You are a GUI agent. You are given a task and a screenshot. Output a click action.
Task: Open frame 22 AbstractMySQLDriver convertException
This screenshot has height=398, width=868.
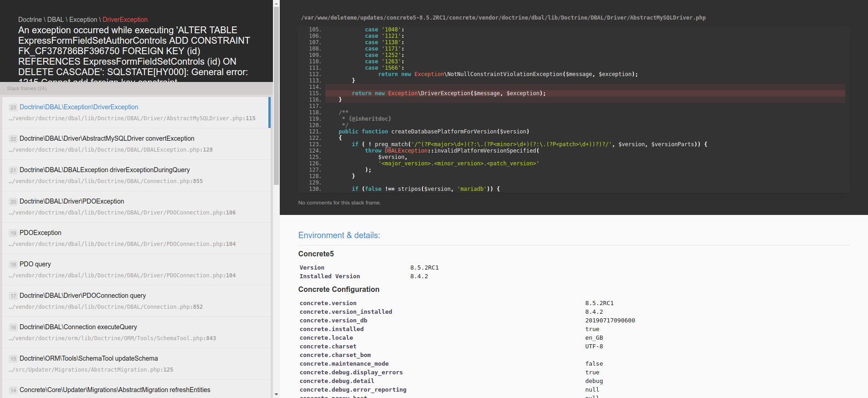click(x=136, y=144)
